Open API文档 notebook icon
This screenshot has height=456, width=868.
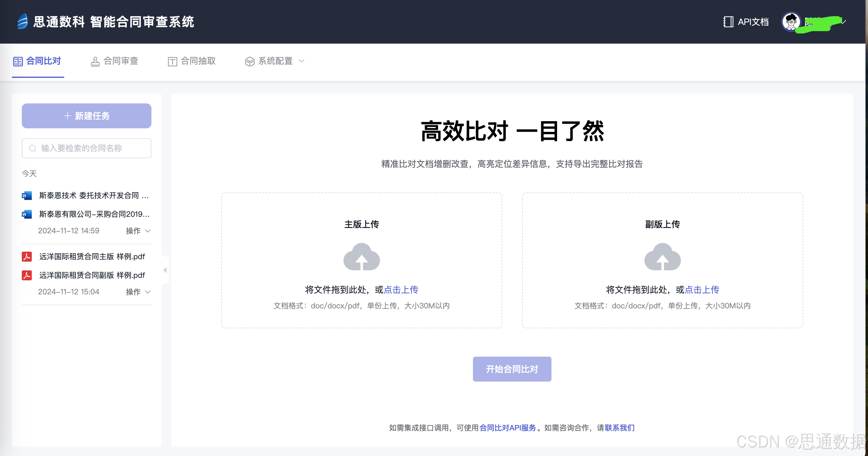pos(728,22)
